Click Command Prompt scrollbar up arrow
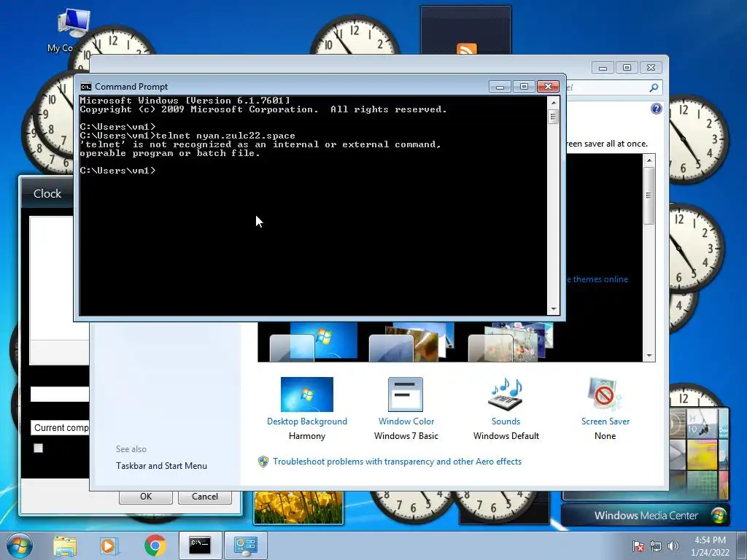This screenshot has width=747, height=560. point(553,102)
